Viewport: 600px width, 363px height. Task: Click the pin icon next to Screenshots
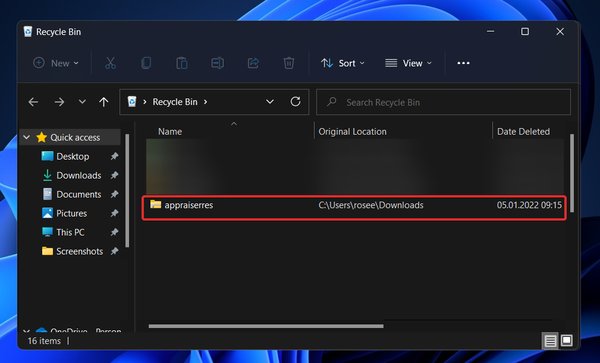114,251
